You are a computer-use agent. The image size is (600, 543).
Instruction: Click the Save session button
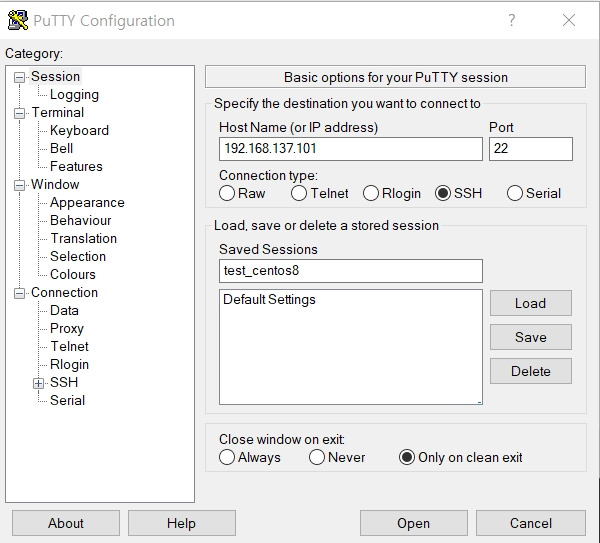click(x=531, y=337)
